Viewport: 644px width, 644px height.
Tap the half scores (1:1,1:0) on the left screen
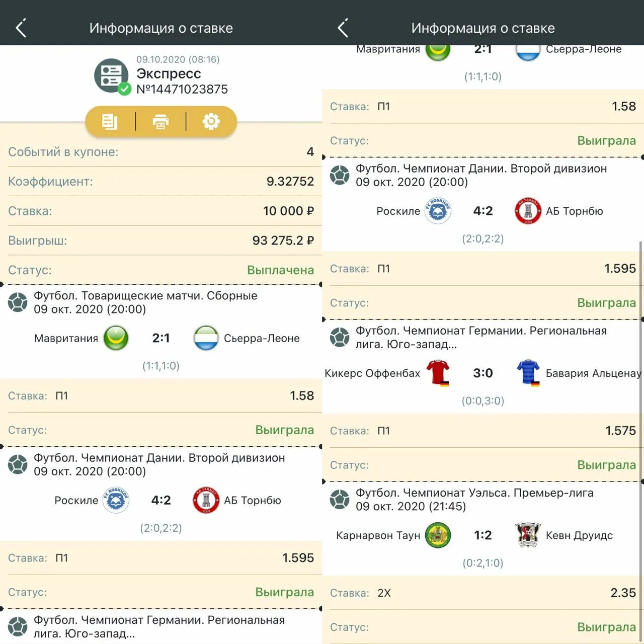[161, 366]
